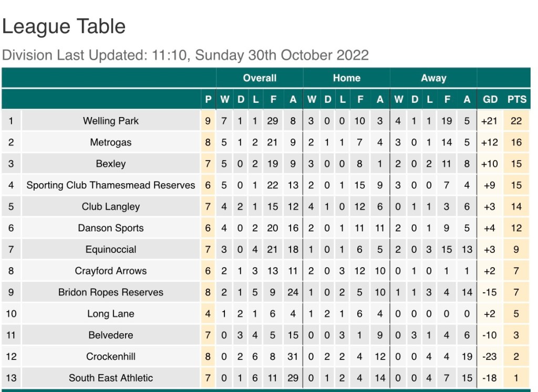Click Sporting Club Thamesmead Reserves

111,185
